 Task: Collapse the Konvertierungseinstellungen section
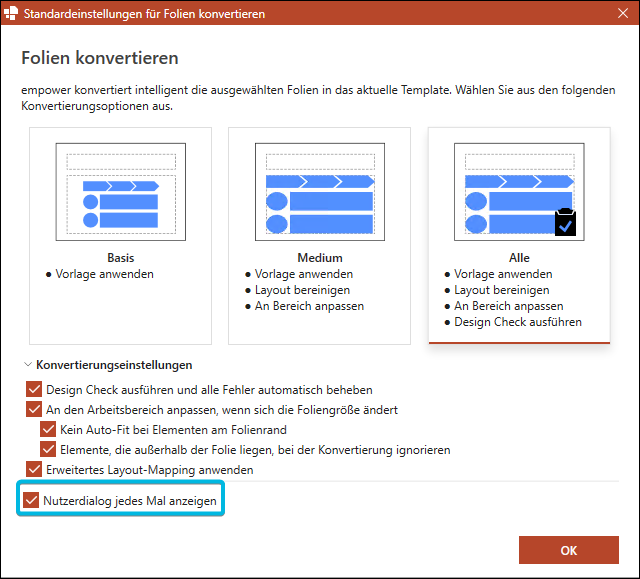pyautogui.click(x=28, y=364)
